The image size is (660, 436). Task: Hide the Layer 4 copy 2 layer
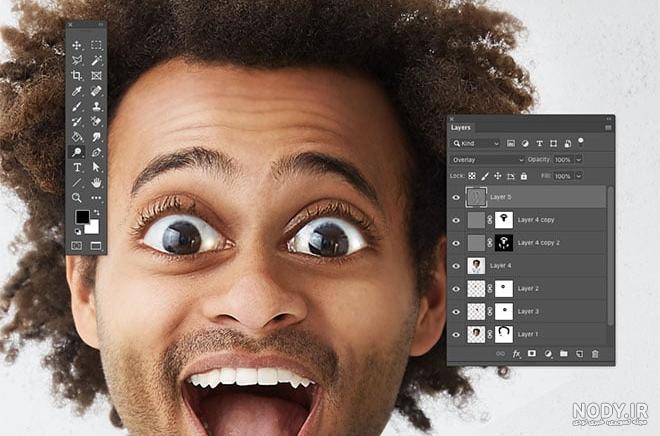[456, 243]
